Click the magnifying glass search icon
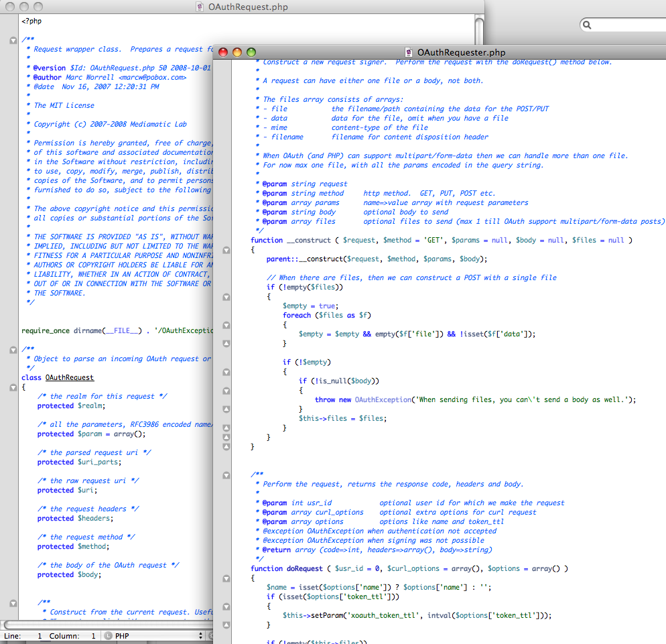The height and width of the screenshot is (644, 666). click(x=587, y=25)
